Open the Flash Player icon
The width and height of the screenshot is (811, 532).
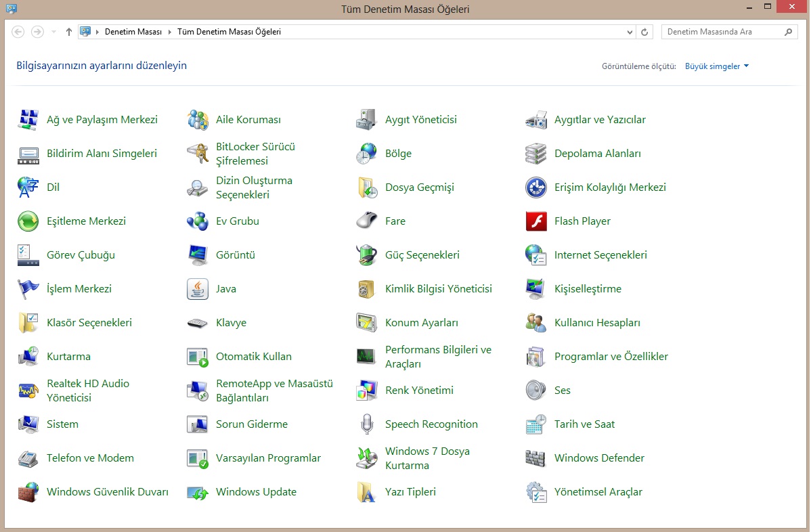tap(536, 221)
